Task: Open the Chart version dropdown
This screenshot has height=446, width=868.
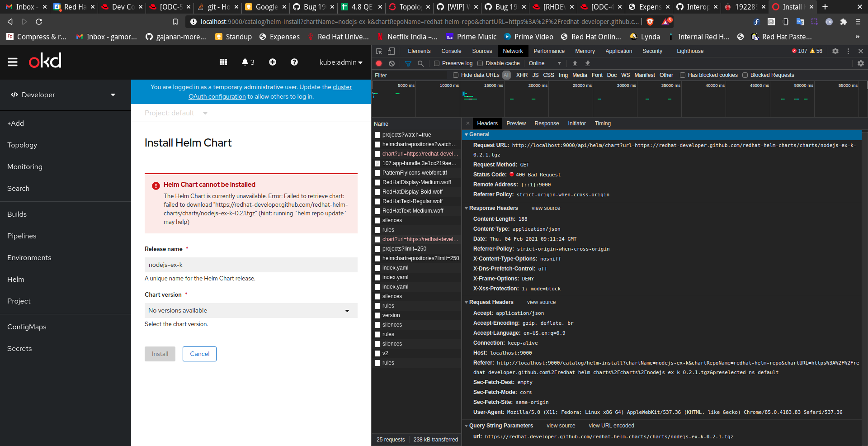Action: click(x=251, y=311)
